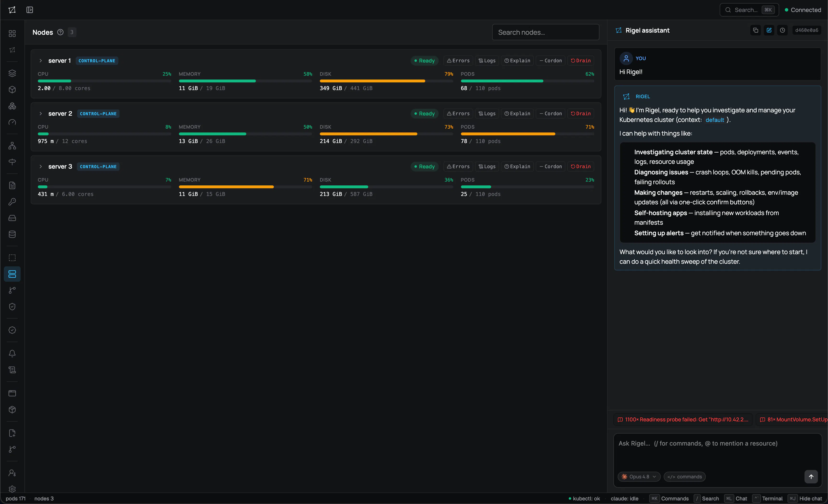Screen dimensions: 828x504
Task: Toggle Cordon on server 1
Action: (x=550, y=60)
